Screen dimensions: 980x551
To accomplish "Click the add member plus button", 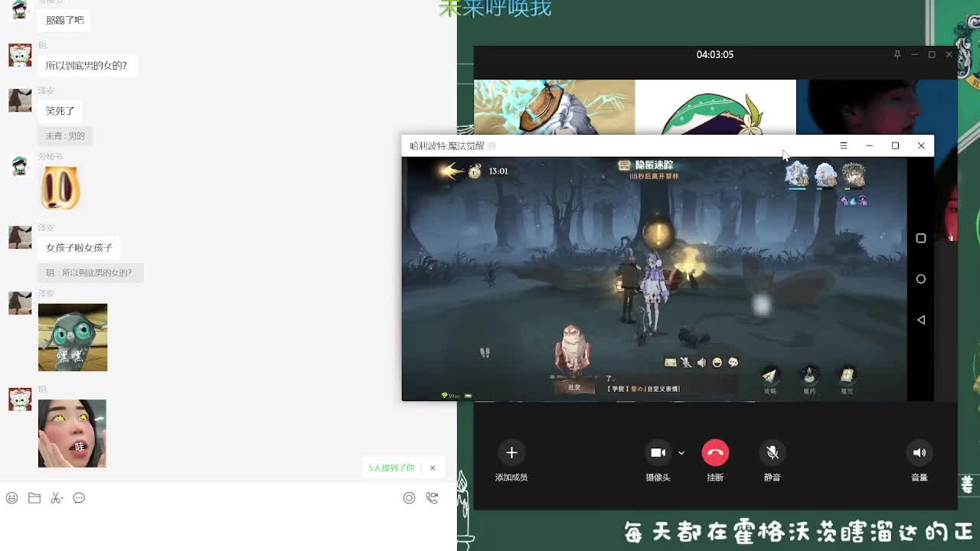I will (511, 452).
